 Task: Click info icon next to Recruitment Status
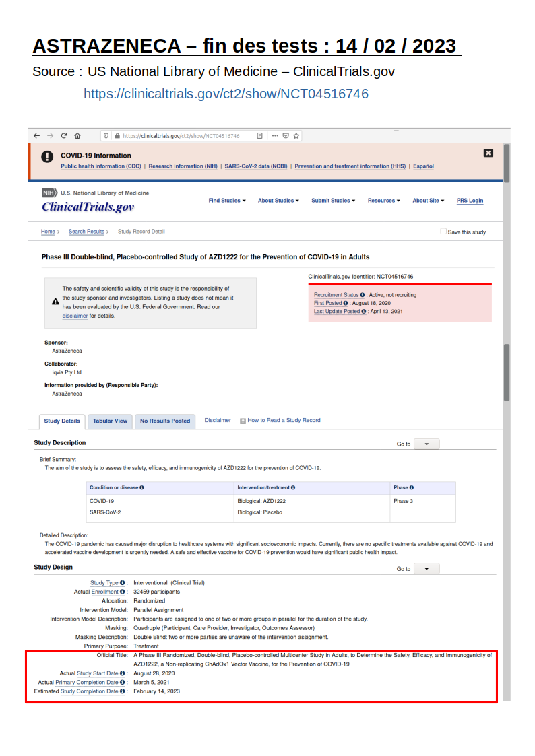click(x=363, y=295)
